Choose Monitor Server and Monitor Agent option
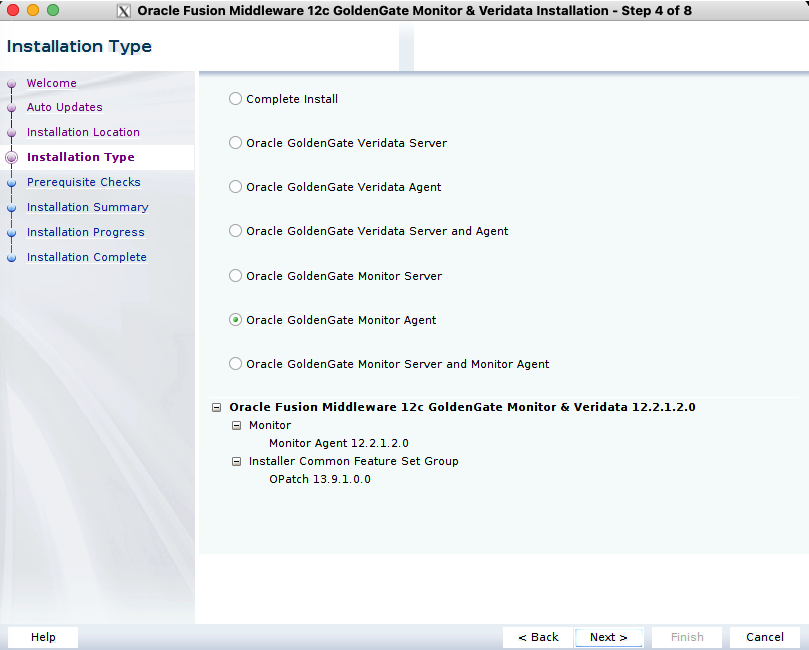The image size is (809, 650). [235, 364]
